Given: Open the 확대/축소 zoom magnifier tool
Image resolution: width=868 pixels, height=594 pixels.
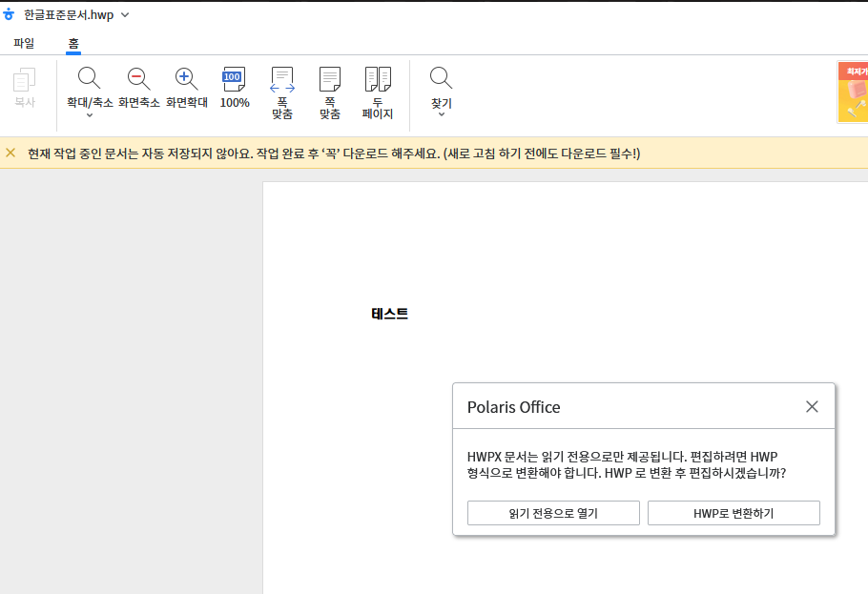Looking at the screenshot, I should [89, 78].
